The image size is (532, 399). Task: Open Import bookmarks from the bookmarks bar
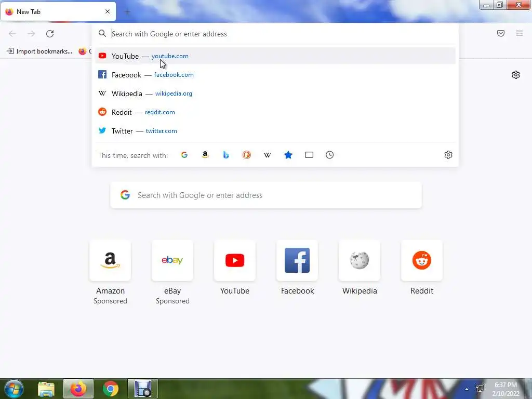coord(39,51)
